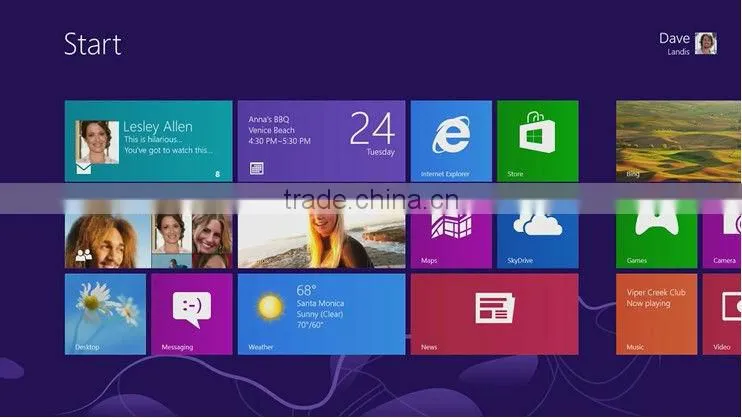Open the Video tile
The image size is (742, 418).
(722, 314)
